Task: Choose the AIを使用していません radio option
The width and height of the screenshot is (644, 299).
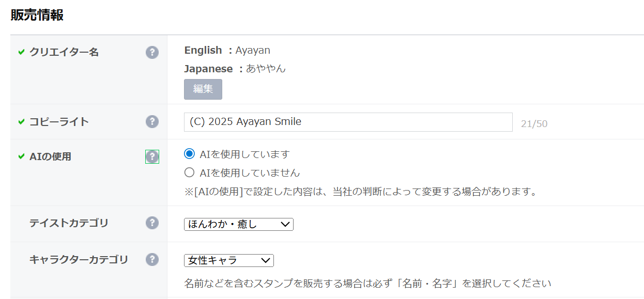Action: tap(190, 172)
